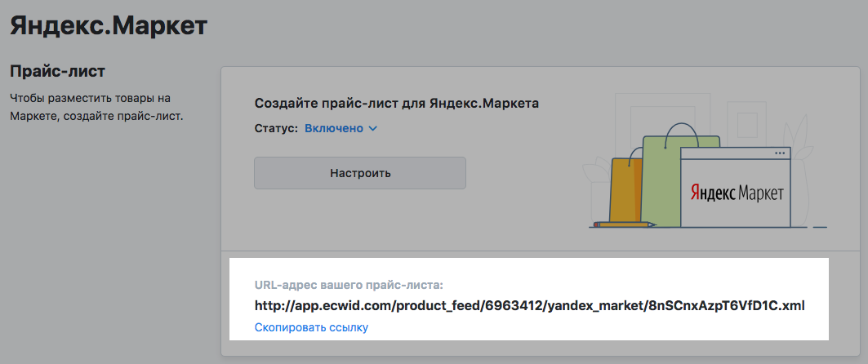Click the Создайте прайс-лист для Яндекс.Маркета title

coord(396,104)
